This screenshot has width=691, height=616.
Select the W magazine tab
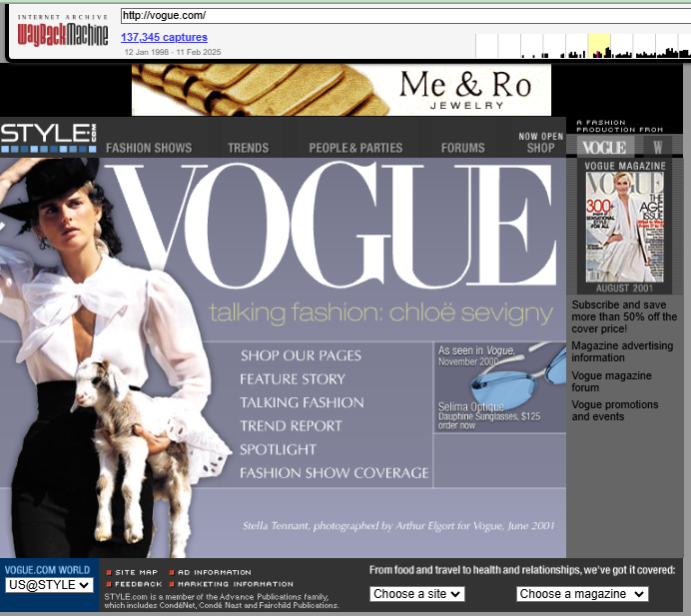[657, 148]
